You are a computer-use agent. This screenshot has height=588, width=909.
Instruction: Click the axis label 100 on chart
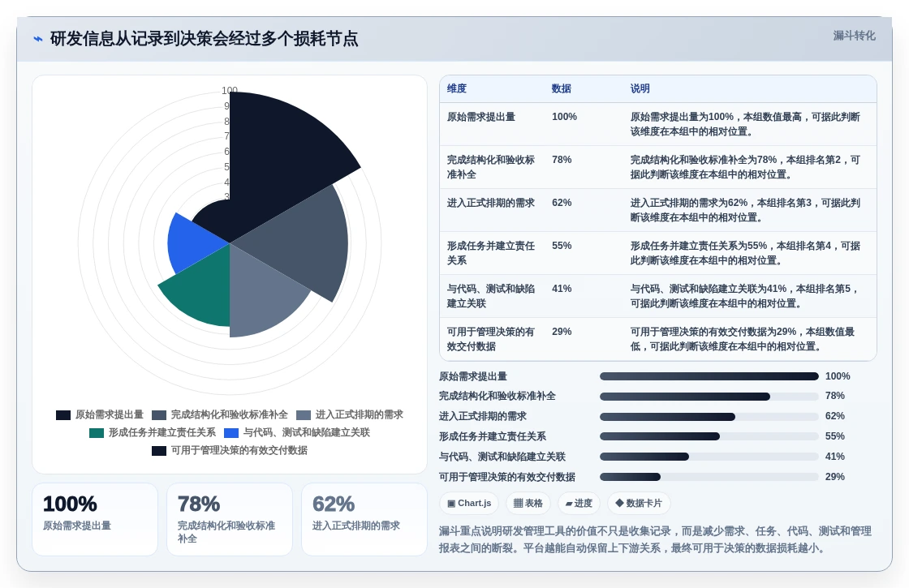(x=230, y=90)
